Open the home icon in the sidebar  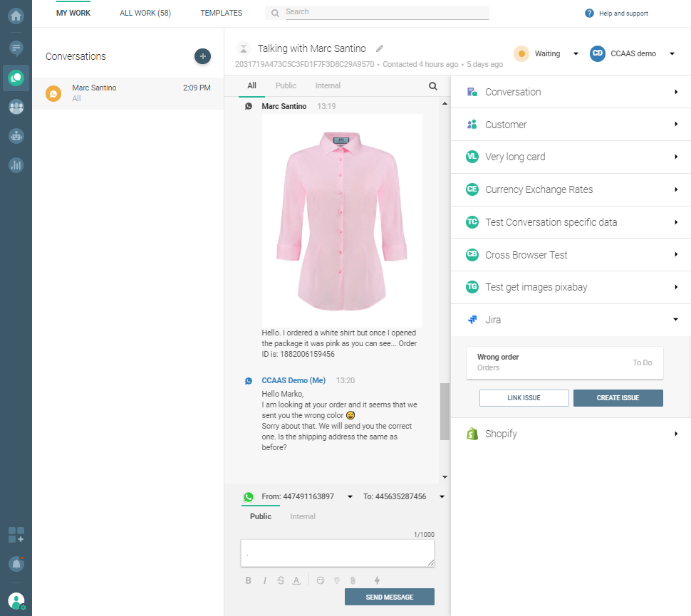coord(16,16)
